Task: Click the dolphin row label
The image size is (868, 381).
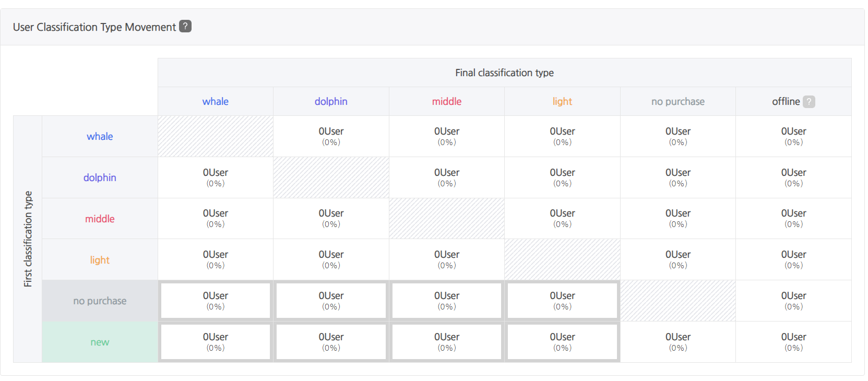Action: click(x=100, y=177)
